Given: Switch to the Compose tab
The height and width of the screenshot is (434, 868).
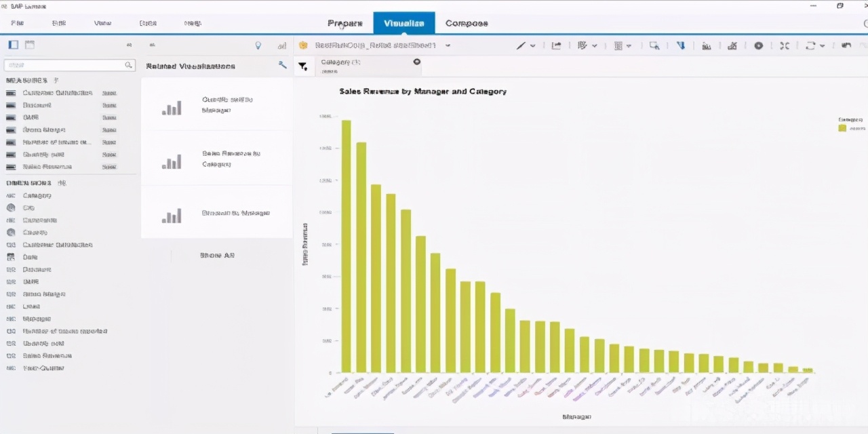Looking at the screenshot, I should 467,23.
